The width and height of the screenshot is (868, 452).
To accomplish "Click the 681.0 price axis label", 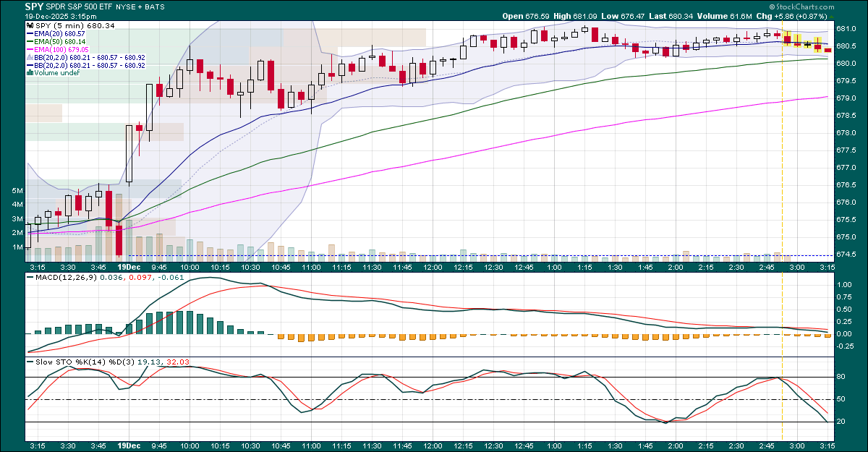I will pyautogui.click(x=847, y=29).
